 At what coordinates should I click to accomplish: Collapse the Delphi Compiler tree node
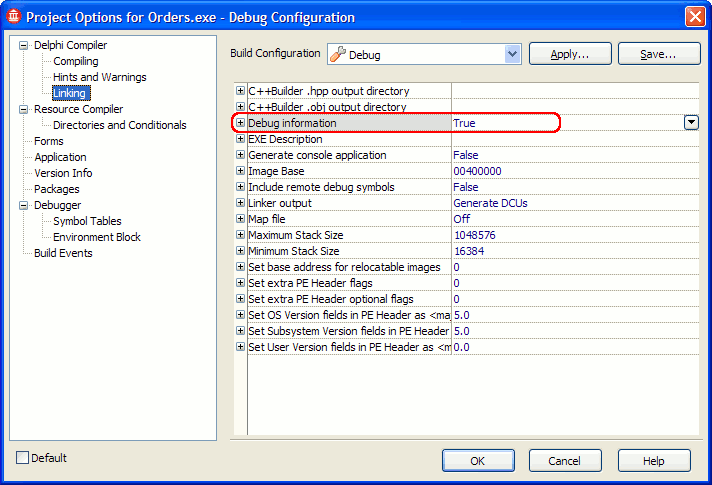[x=25, y=45]
